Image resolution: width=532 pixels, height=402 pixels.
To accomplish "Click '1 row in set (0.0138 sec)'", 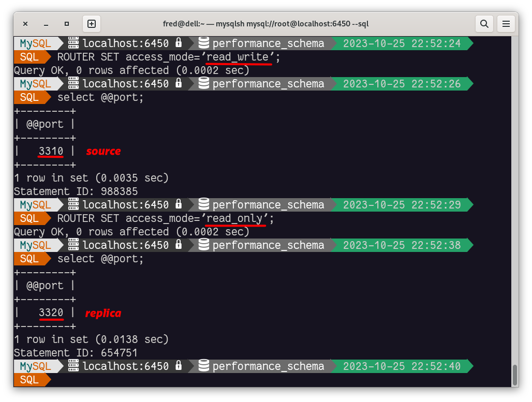I will (91, 339).
